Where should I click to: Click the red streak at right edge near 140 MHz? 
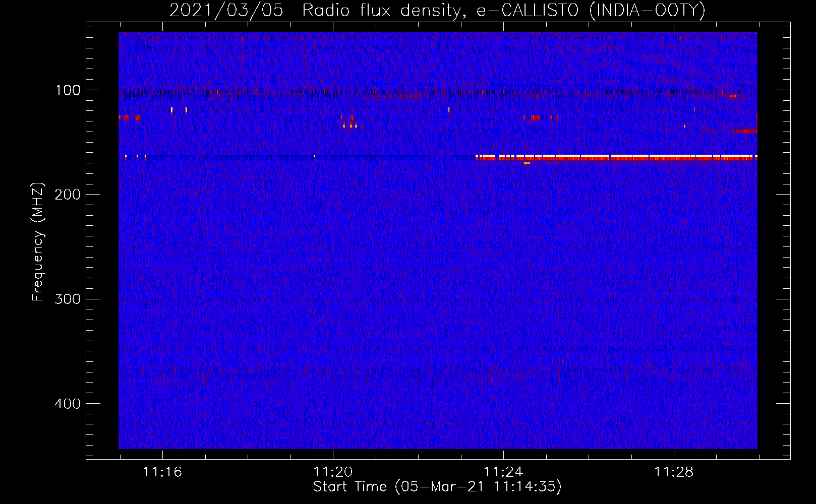click(745, 131)
